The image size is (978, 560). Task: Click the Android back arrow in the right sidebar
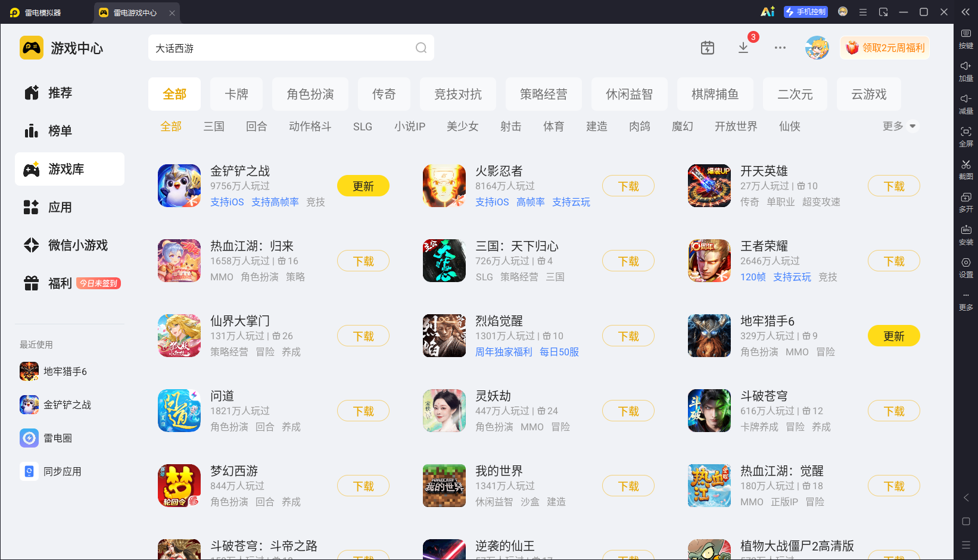point(966,498)
